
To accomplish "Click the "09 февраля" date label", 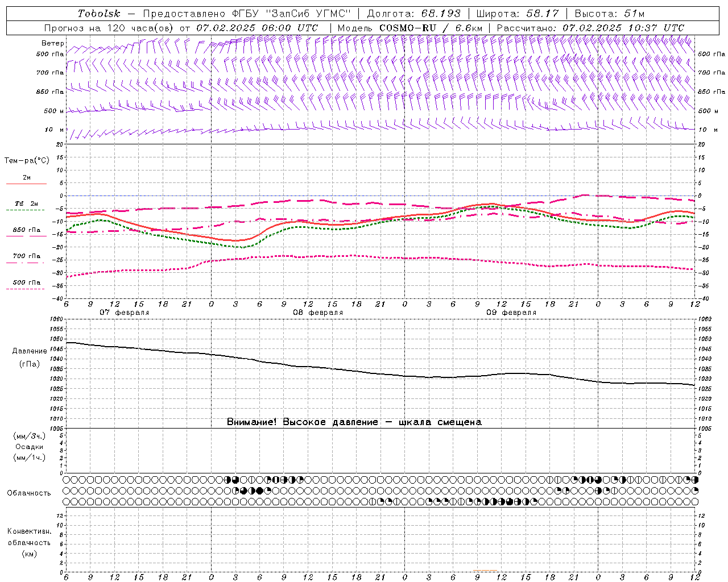I will pyautogui.click(x=511, y=313).
